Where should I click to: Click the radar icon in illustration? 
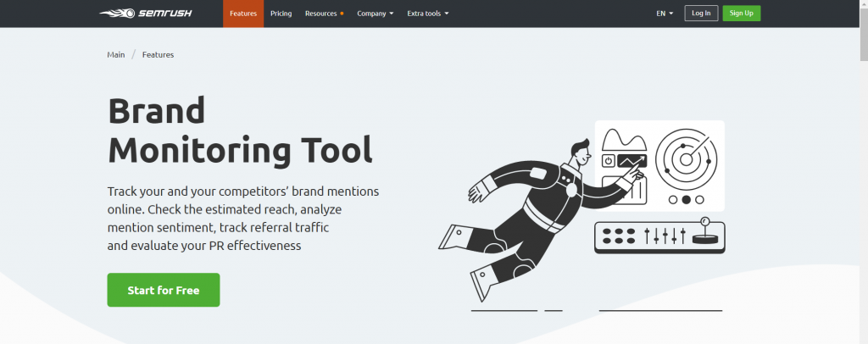(x=687, y=159)
